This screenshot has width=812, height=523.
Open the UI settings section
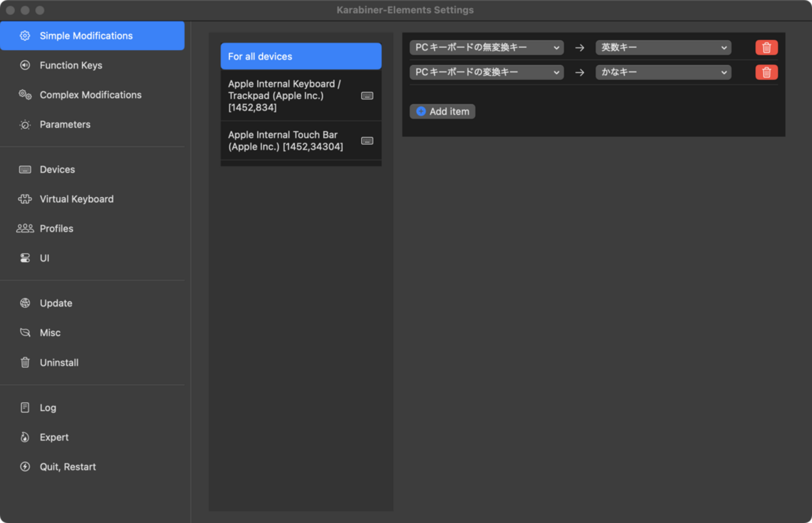[x=93, y=258]
